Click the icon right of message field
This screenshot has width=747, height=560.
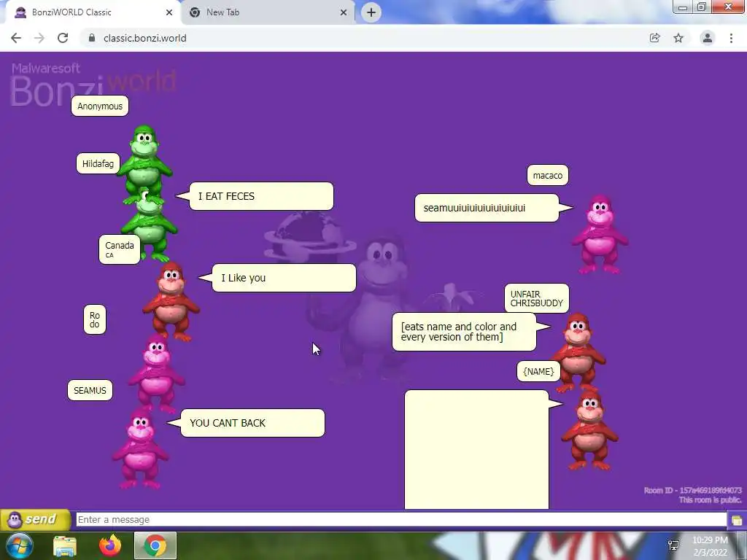pos(737,520)
